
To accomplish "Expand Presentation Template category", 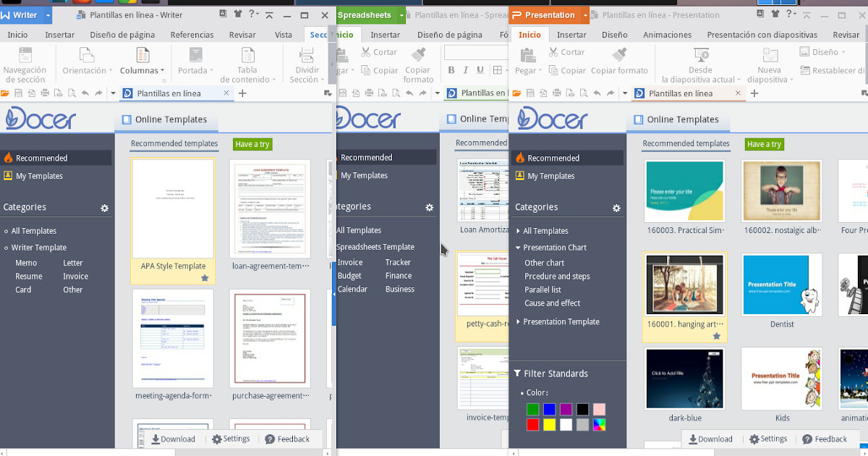I will (x=518, y=321).
